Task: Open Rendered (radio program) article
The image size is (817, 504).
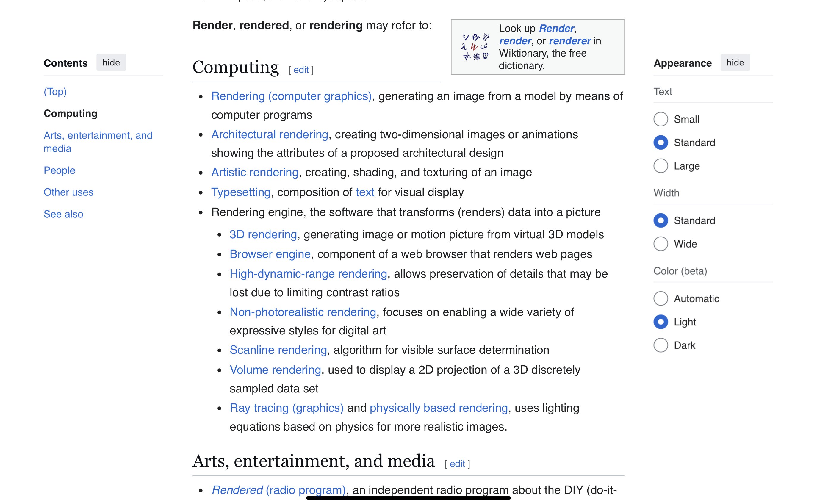Action: click(x=279, y=490)
